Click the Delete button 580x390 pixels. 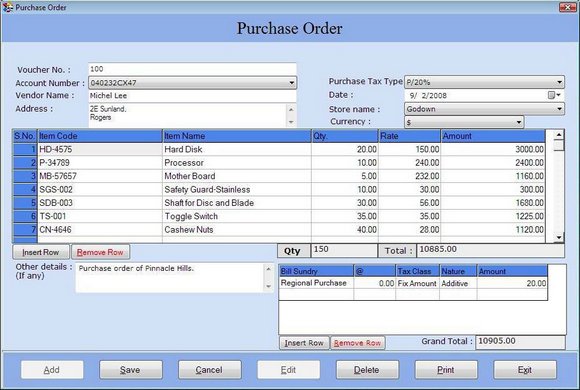coord(367,370)
